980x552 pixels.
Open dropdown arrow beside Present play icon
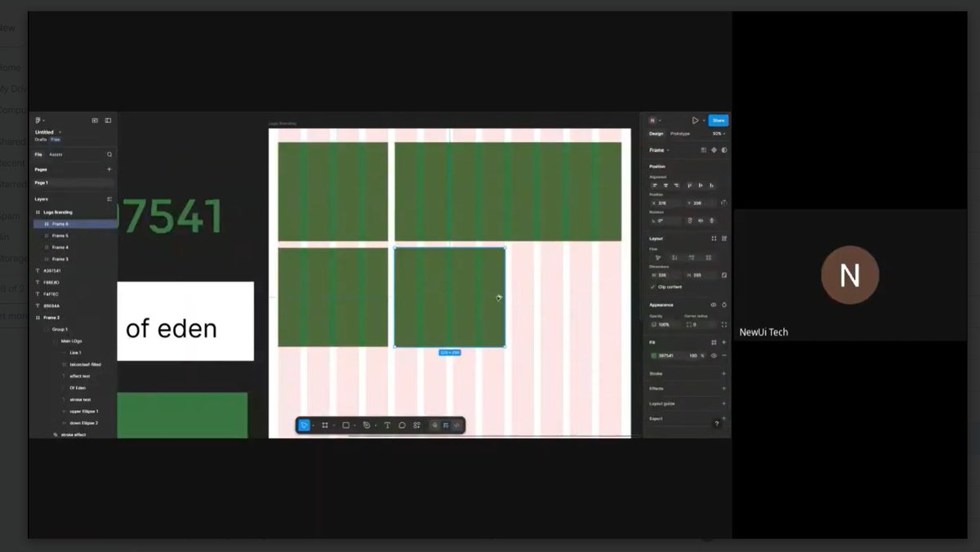(x=704, y=121)
